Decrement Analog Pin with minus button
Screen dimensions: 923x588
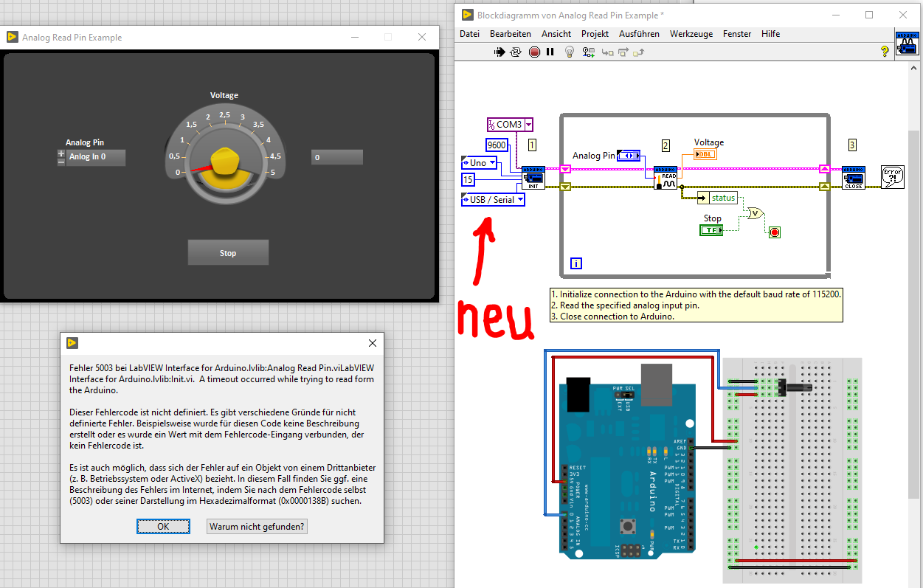point(61,162)
